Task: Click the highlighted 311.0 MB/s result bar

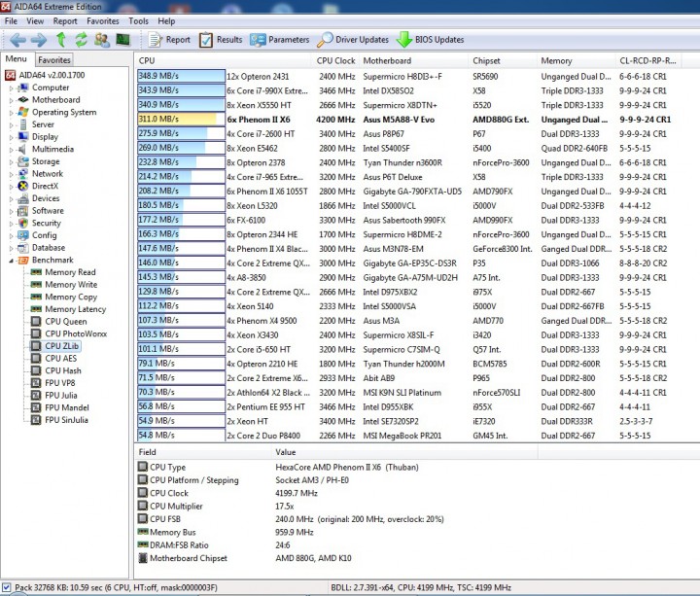Action: tap(181, 120)
